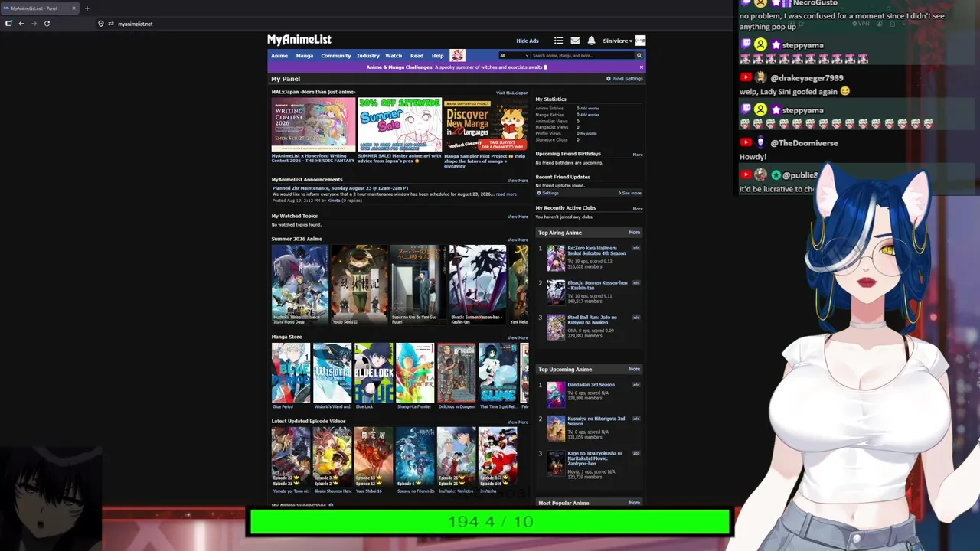This screenshot has width=980, height=551.
Task: Click More beside Upcoming Friend Birthdays
Action: [x=638, y=155]
